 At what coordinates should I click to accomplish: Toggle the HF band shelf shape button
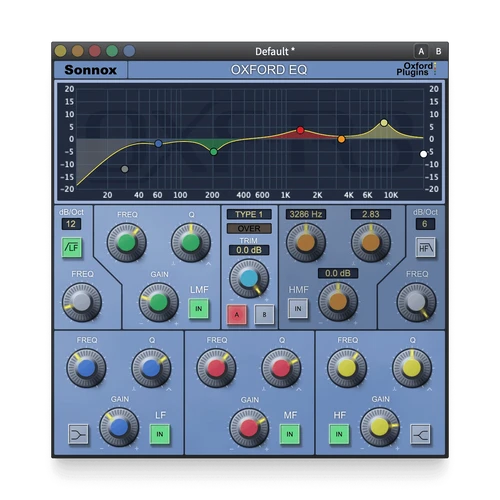tap(420, 434)
